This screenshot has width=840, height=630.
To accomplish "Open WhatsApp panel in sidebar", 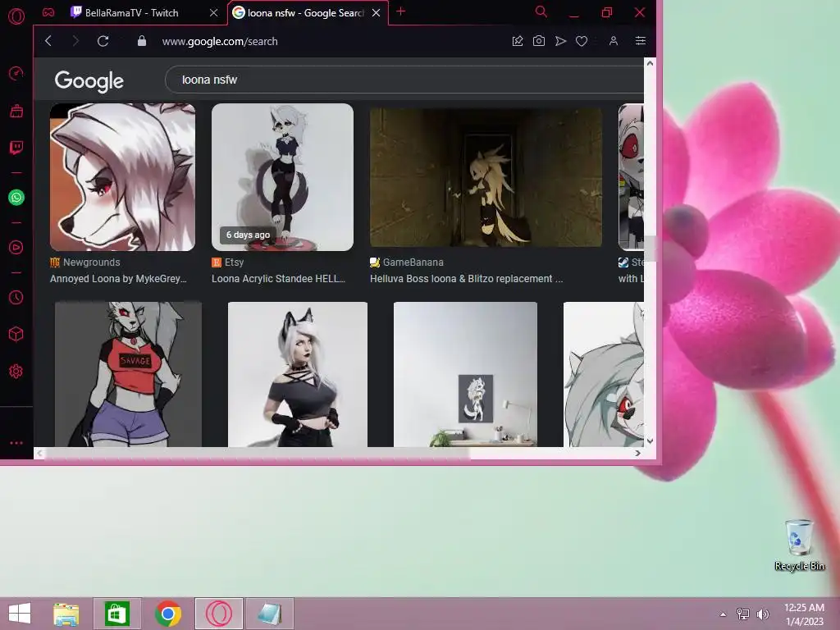I will click(16, 197).
